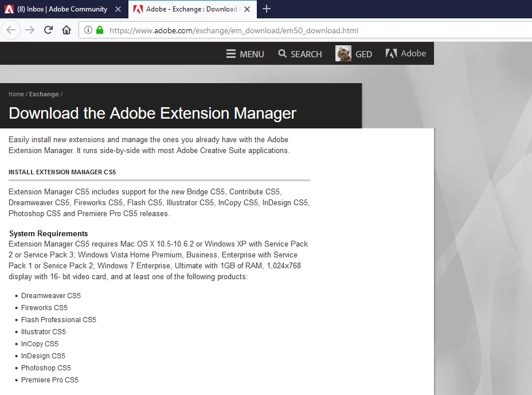Click the InDesign CS5 list item
The image size is (532, 395).
[43, 355]
